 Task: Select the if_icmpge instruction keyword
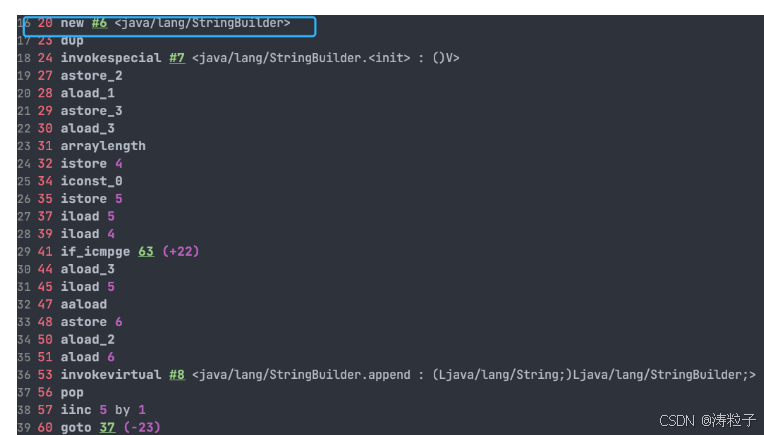click(95, 251)
